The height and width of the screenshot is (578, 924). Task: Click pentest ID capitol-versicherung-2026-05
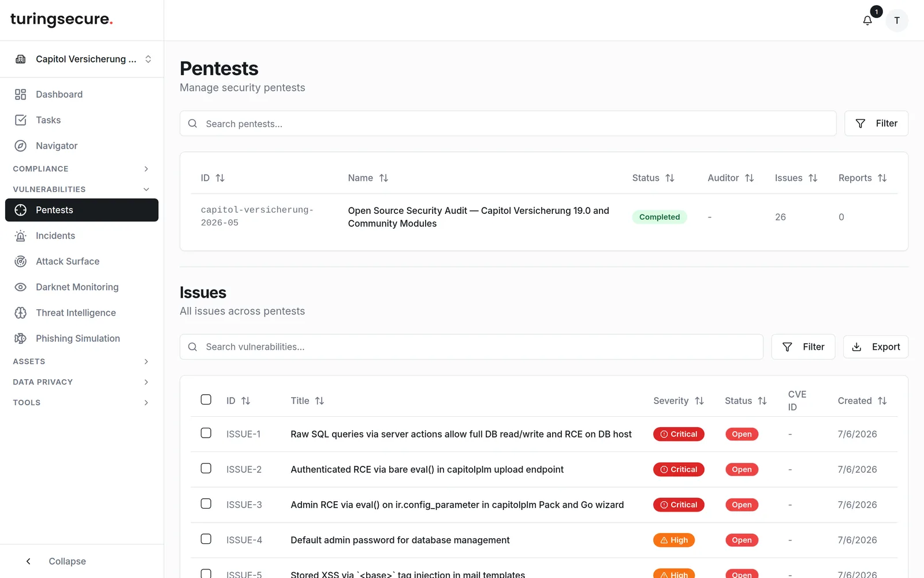[x=257, y=216]
